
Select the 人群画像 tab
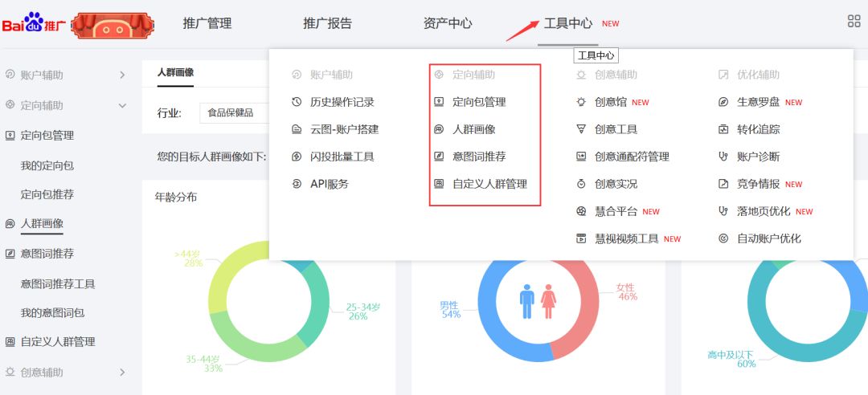click(x=175, y=72)
